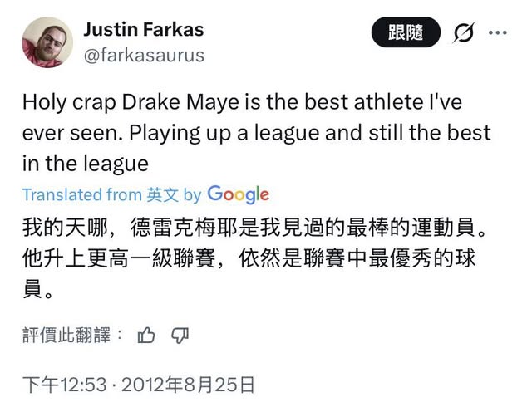Rate the translation with thumbs up

click(x=146, y=335)
